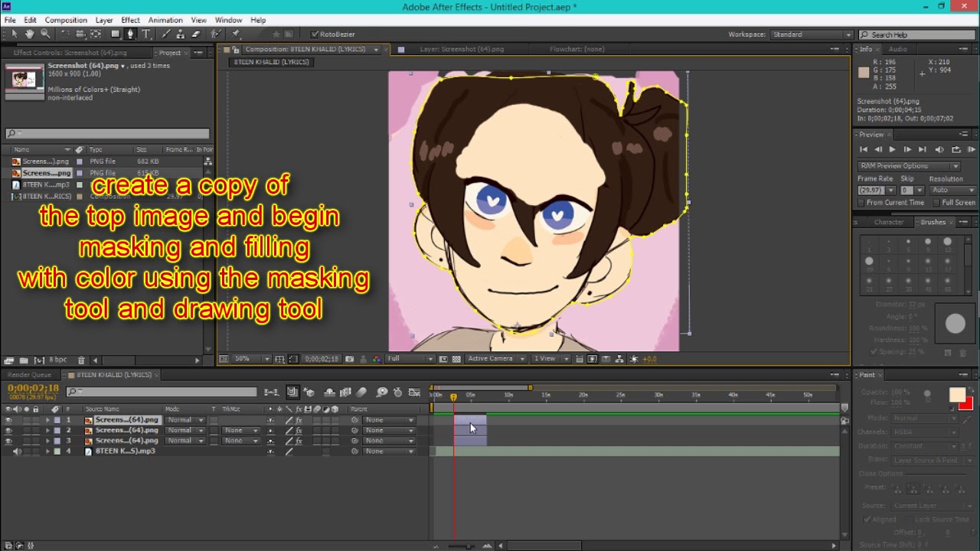980x551 pixels.
Task: Select the Pen tool
Action: click(130, 34)
